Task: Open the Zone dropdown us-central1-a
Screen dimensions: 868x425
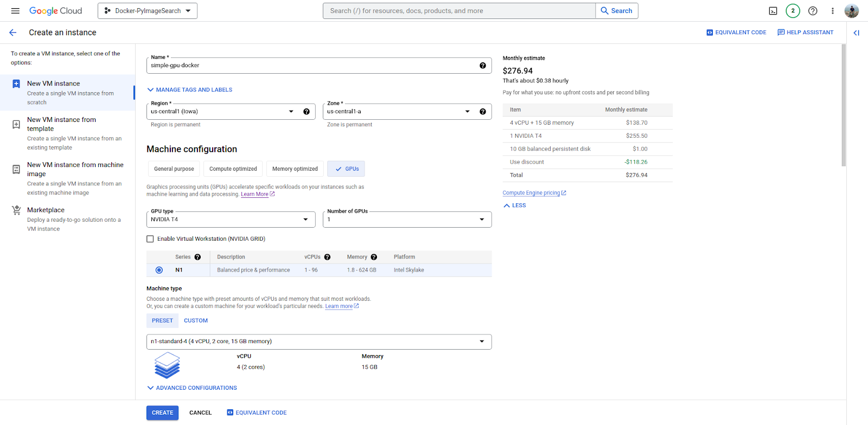Action: [407, 112]
